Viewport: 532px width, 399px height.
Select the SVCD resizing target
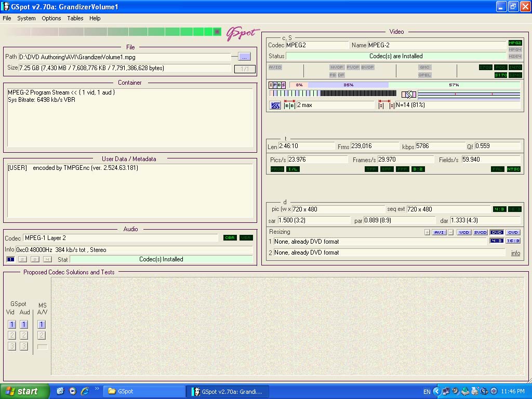480,232
